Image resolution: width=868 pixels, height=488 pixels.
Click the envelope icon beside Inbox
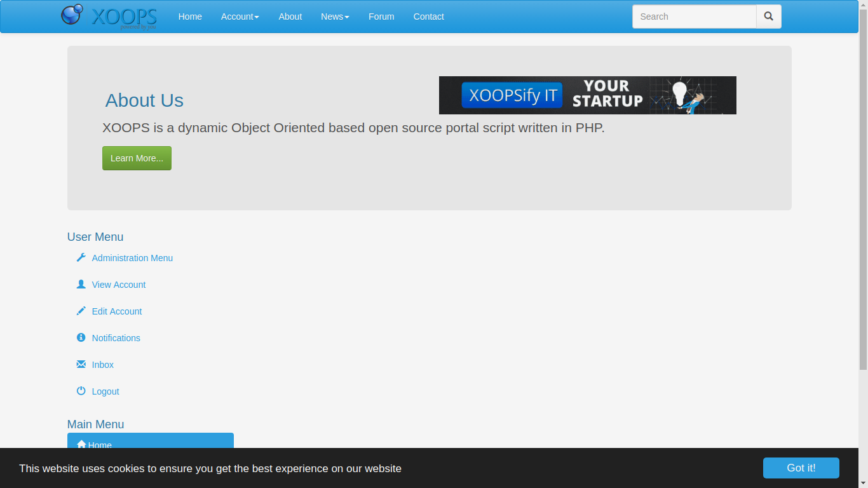tap(81, 364)
